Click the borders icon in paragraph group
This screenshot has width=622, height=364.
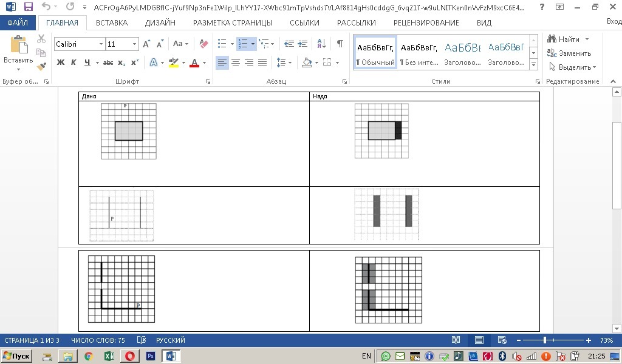[327, 62]
